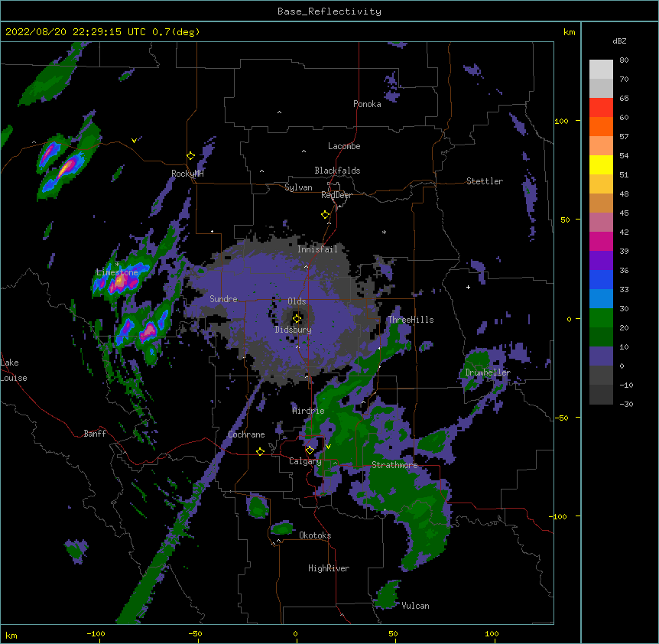The height and width of the screenshot is (644, 659).
Task: Select the yellow diamond marker below Cochrane
Action: click(x=260, y=451)
